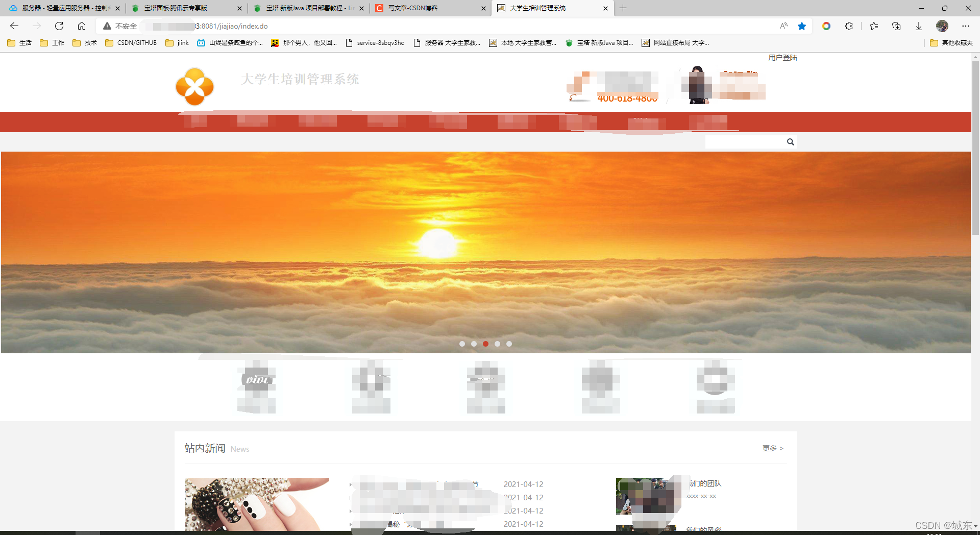Image resolution: width=980 pixels, height=535 pixels.
Task: Open a new tab with the plus button
Action: pyautogui.click(x=623, y=8)
